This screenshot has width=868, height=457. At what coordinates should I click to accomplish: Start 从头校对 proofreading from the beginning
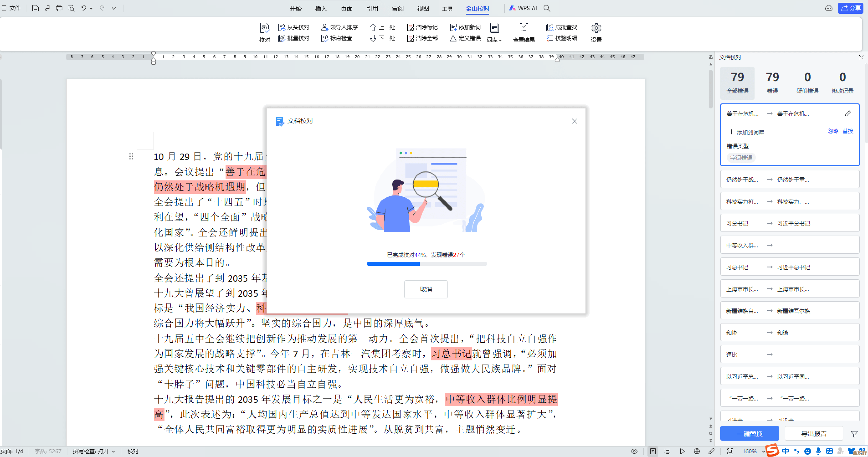tap(298, 27)
